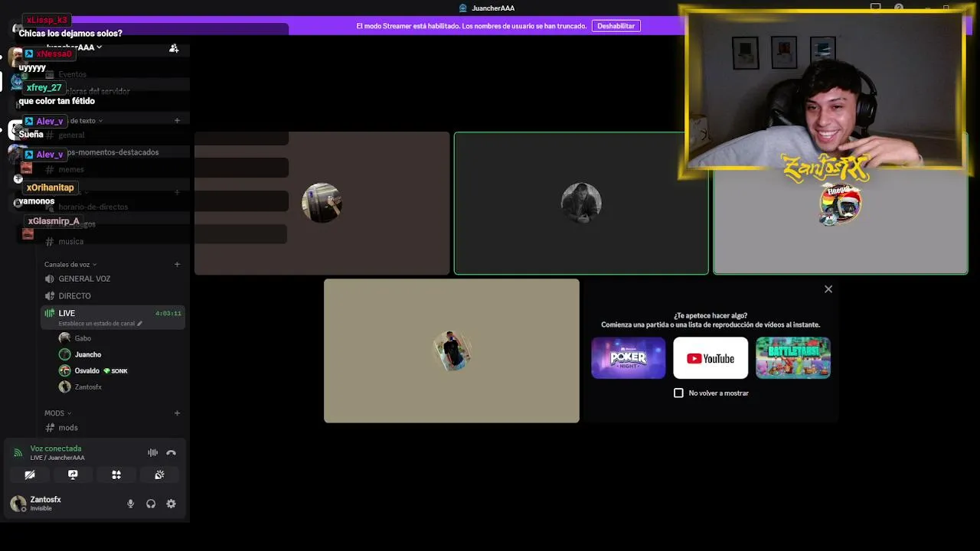
Task: Launch the YouTube watch-together activity
Action: pyautogui.click(x=710, y=358)
